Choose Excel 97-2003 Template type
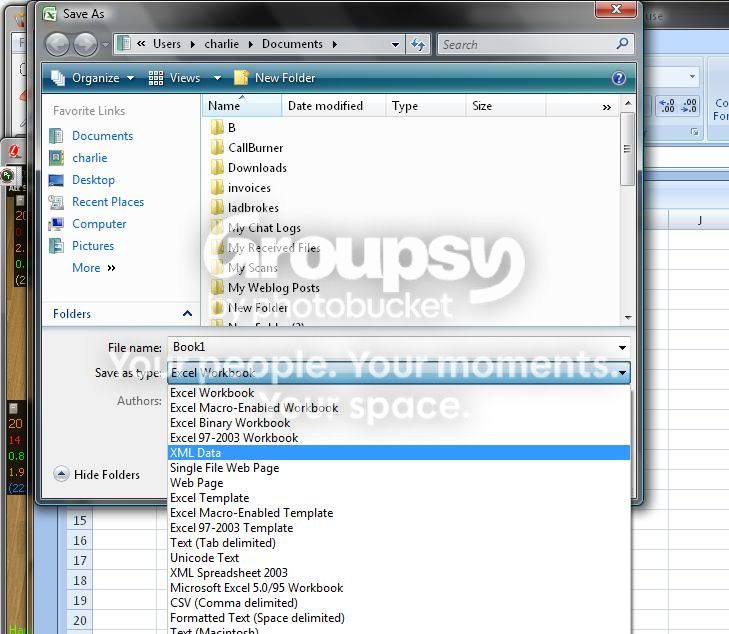This screenshot has width=729, height=634. click(398, 528)
